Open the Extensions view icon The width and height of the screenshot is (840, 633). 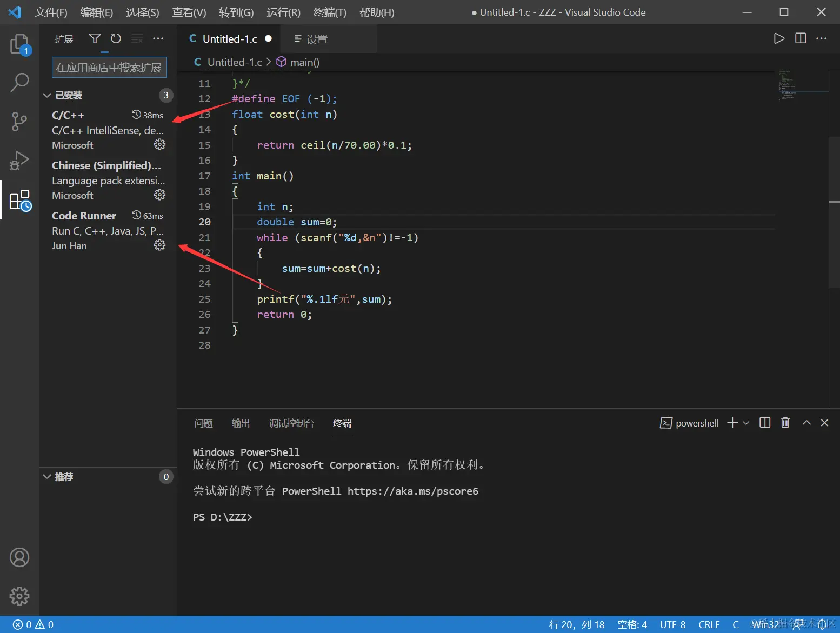click(x=21, y=200)
